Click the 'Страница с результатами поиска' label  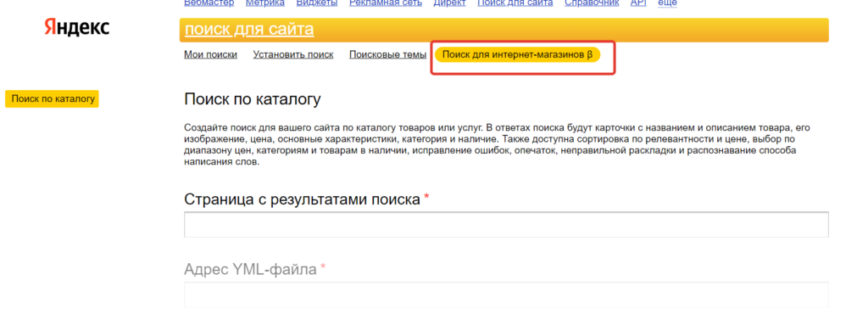pos(303,199)
